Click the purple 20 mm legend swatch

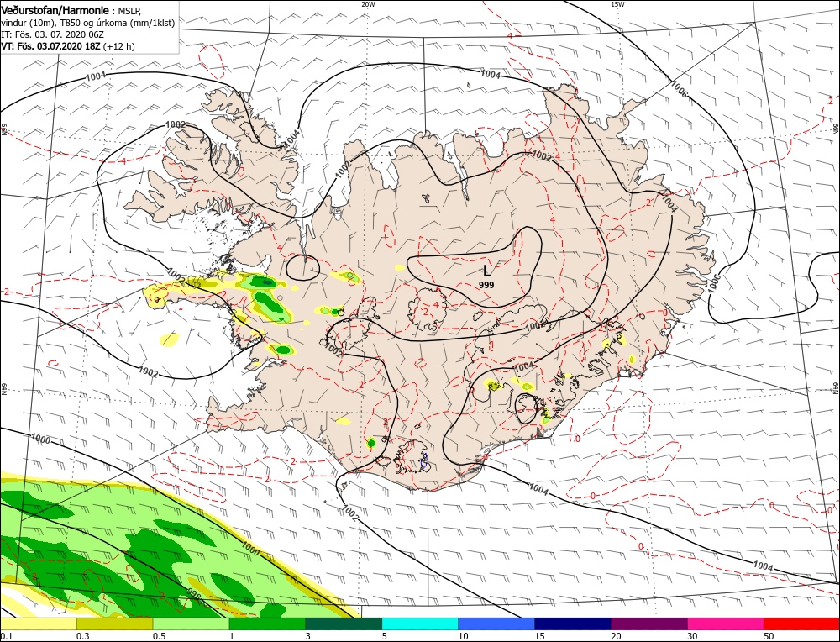[649, 624]
